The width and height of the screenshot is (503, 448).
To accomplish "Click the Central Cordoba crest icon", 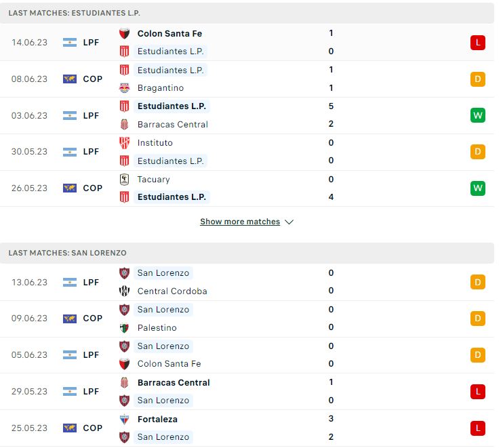I will point(124,291).
